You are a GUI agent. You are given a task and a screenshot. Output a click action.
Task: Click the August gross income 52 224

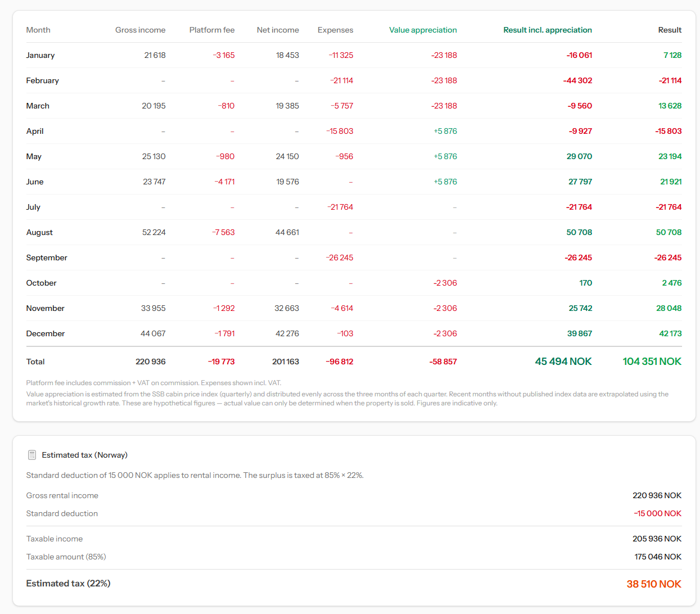coord(154,232)
